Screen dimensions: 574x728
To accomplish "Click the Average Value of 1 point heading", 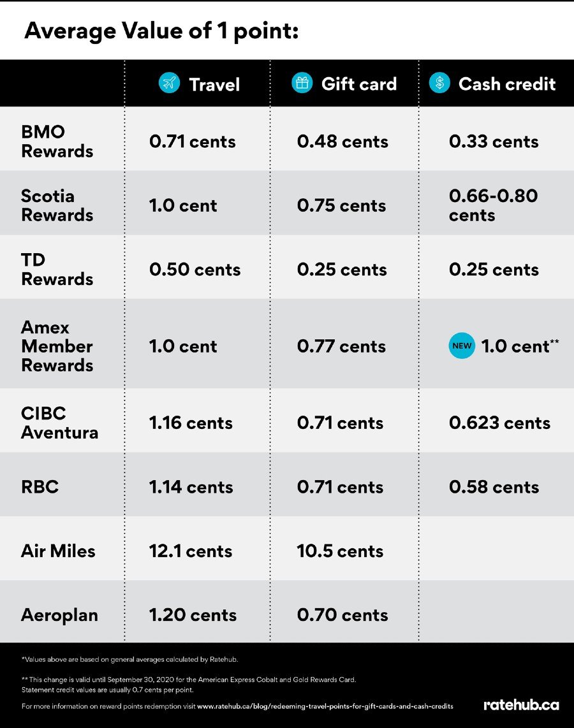I will coord(161,32).
